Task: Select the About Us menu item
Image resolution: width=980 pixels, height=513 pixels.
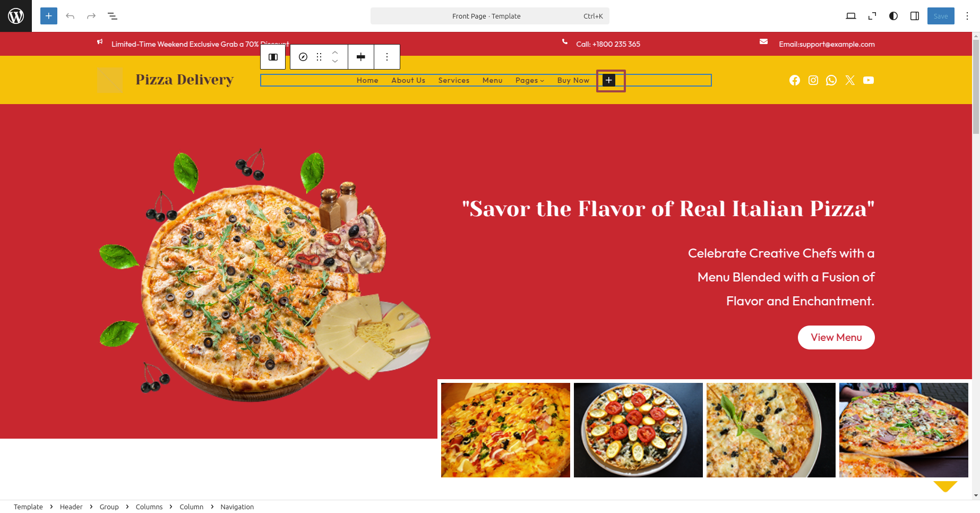Action: pos(408,80)
